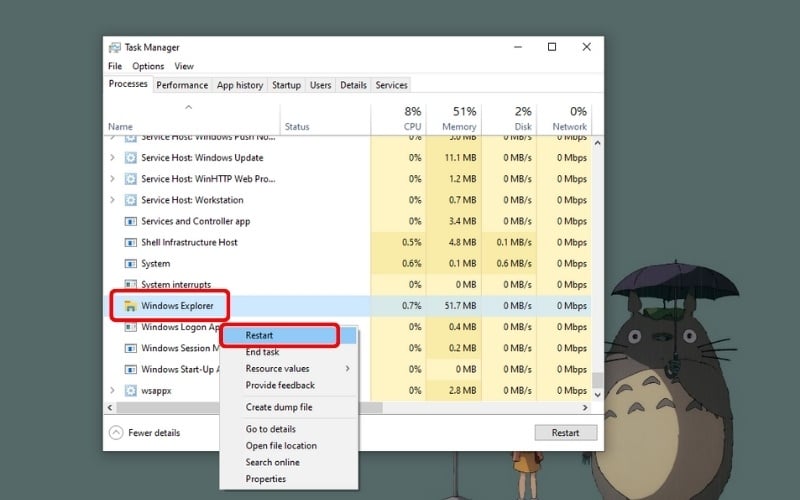The width and height of the screenshot is (800, 500).
Task: Click the Task Manager title bar icon
Action: tap(115, 47)
